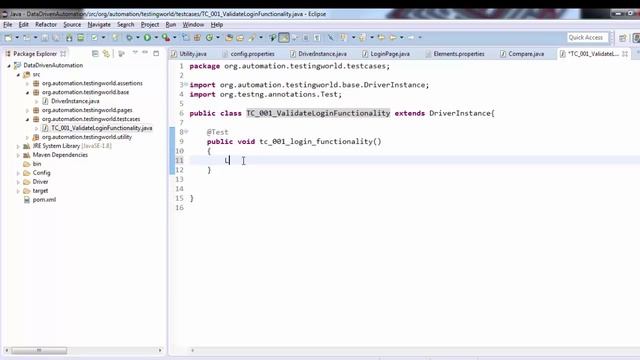Select DriverInstance.java in Package Explorer

point(75,101)
